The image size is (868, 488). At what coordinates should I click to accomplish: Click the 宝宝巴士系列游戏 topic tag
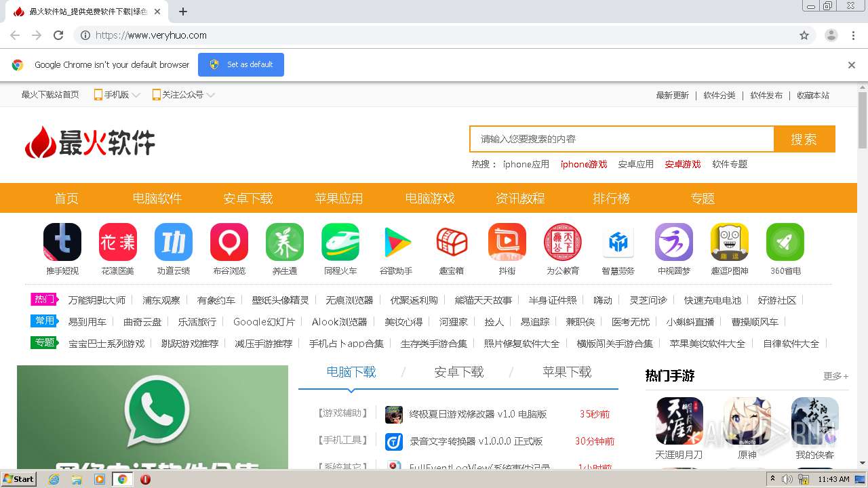point(106,344)
